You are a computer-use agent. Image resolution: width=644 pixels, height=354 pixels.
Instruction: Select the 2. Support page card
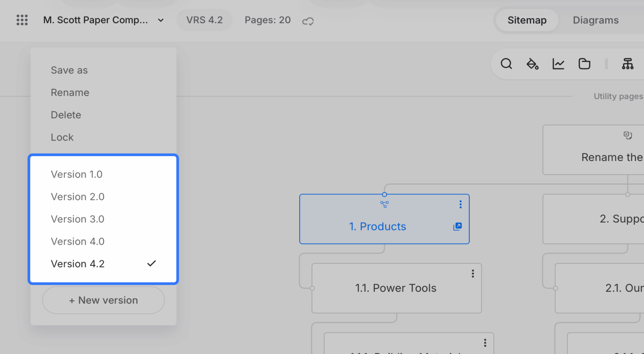pyautogui.click(x=593, y=219)
